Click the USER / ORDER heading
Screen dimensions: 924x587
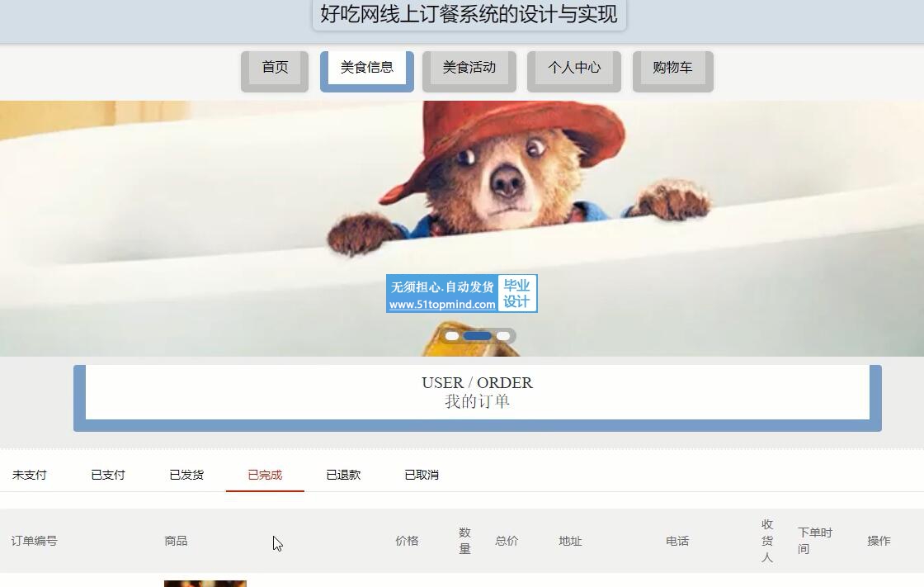[x=478, y=383]
